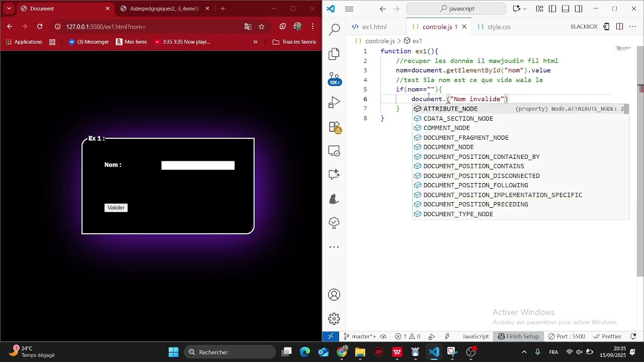Open a new browser tab
Image resolution: width=644 pixels, height=362 pixels.
coord(223,9)
